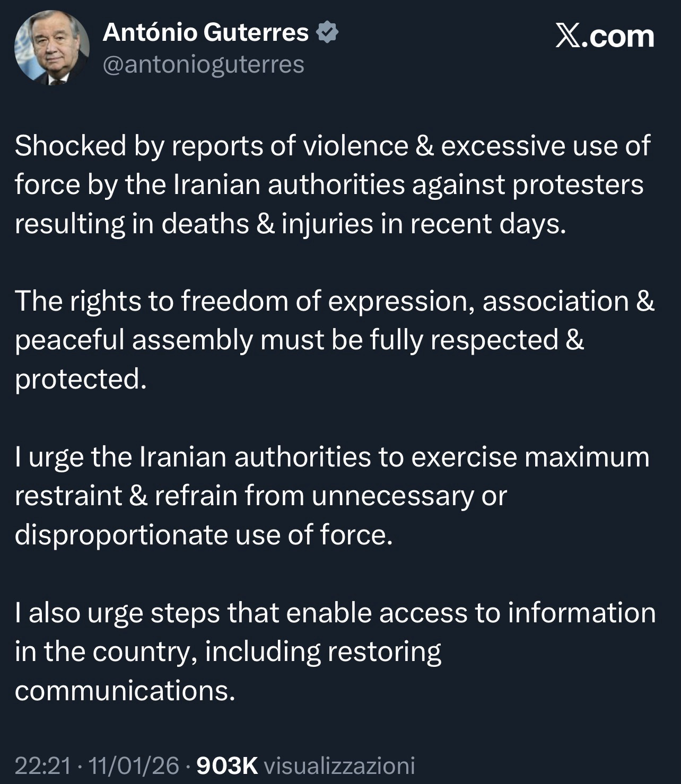This screenshot has height=784, width=681.
Task: Click the "visualizzazioni" label
Action: (339, 765)
